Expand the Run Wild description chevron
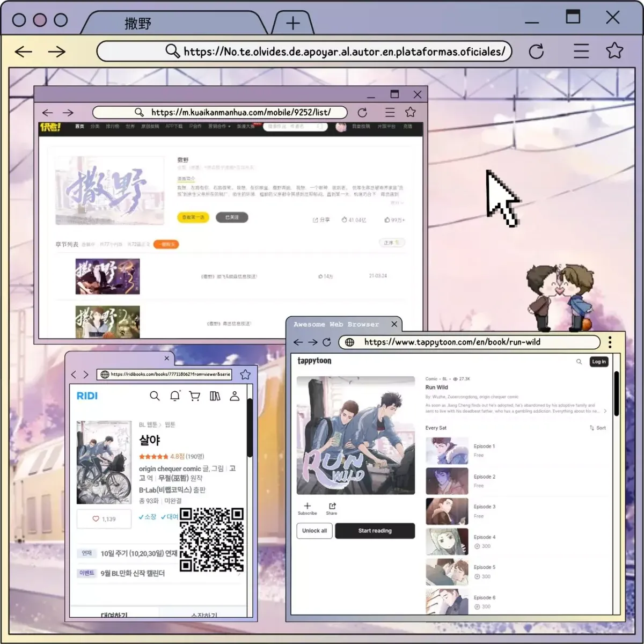The width and height of the screenshot is (644, 644). coord(605,411)
